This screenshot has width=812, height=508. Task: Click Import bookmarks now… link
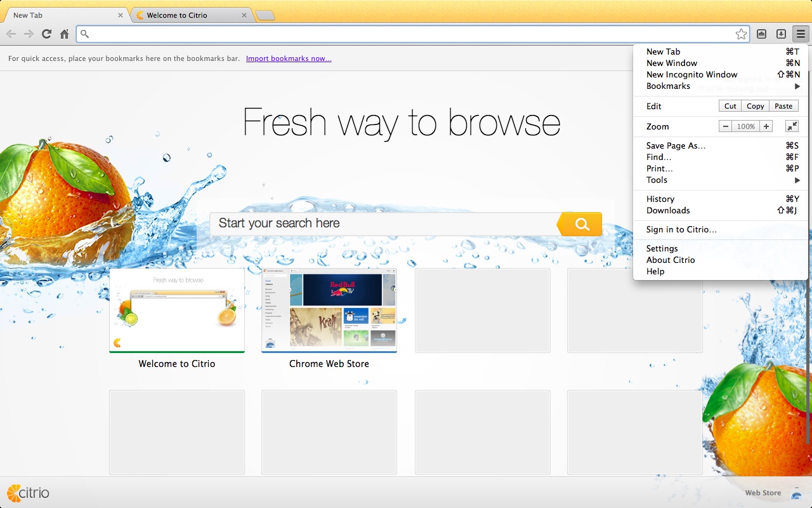pyautogui.click(x=289, y=58)
